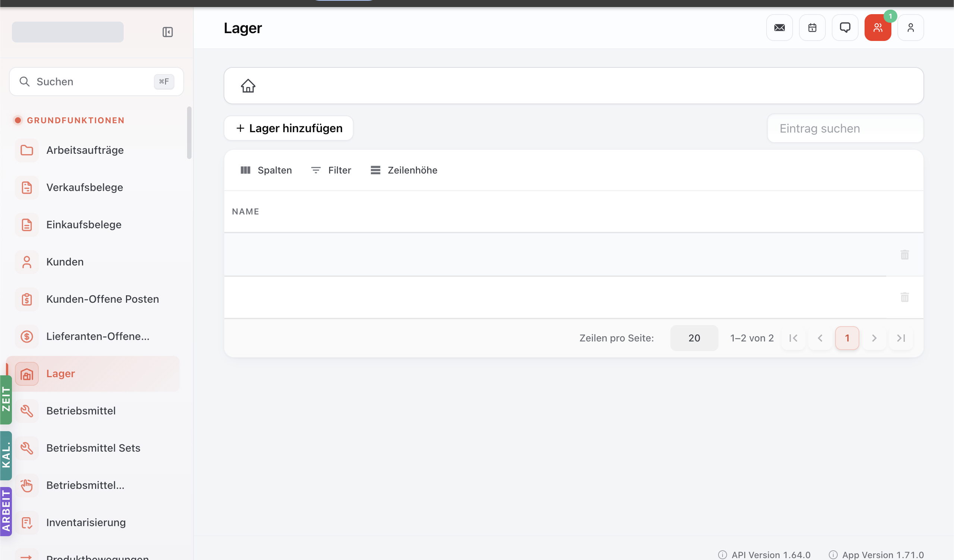
Task: Click the App Version info icon
Action: (833, 555)
